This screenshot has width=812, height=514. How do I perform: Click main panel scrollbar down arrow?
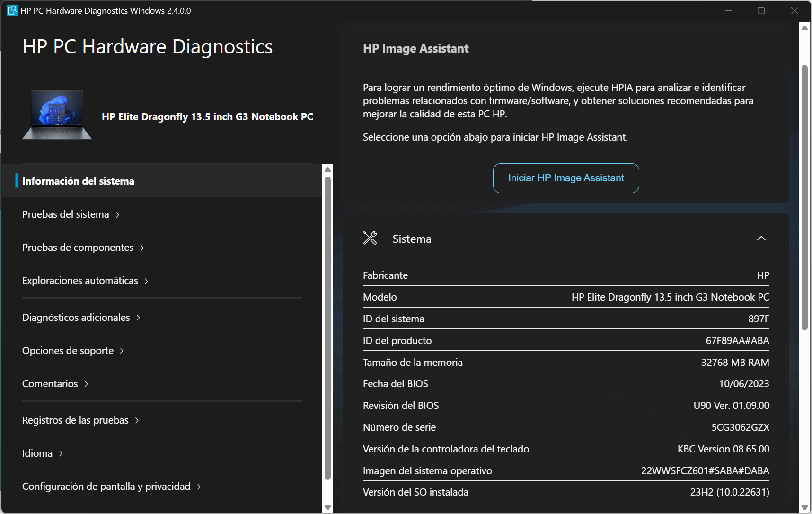click(x=804, y=508)
